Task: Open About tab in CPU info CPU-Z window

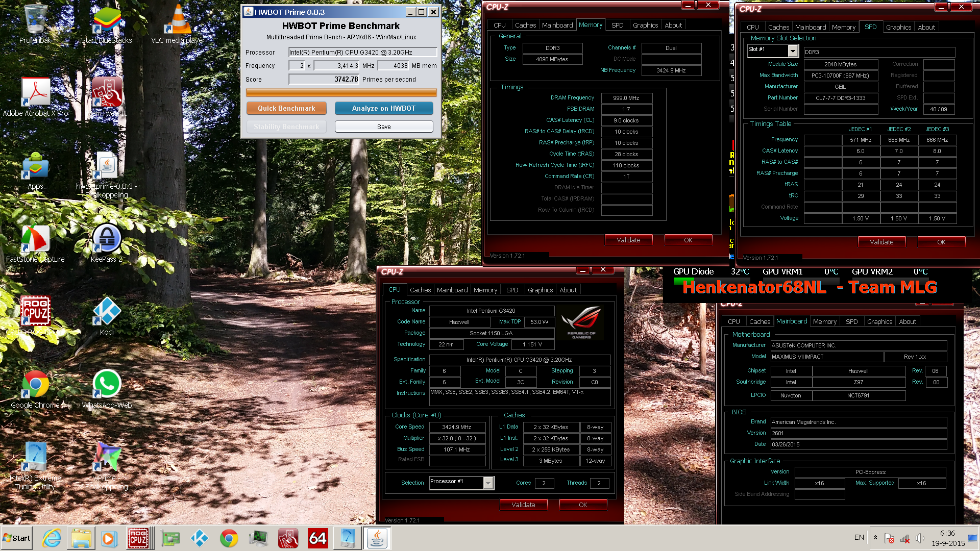Action: (x=568, y=290)
